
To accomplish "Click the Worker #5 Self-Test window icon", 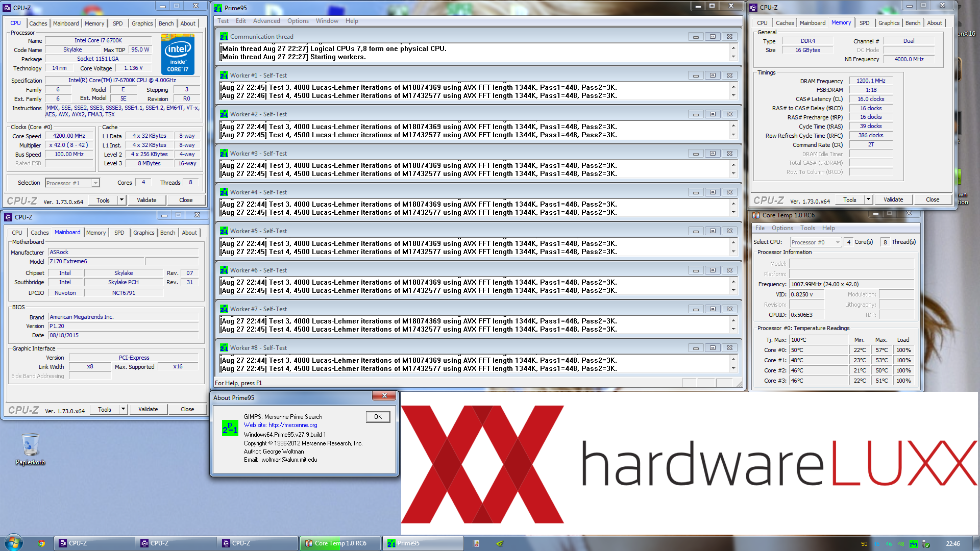I will (224, 231).
